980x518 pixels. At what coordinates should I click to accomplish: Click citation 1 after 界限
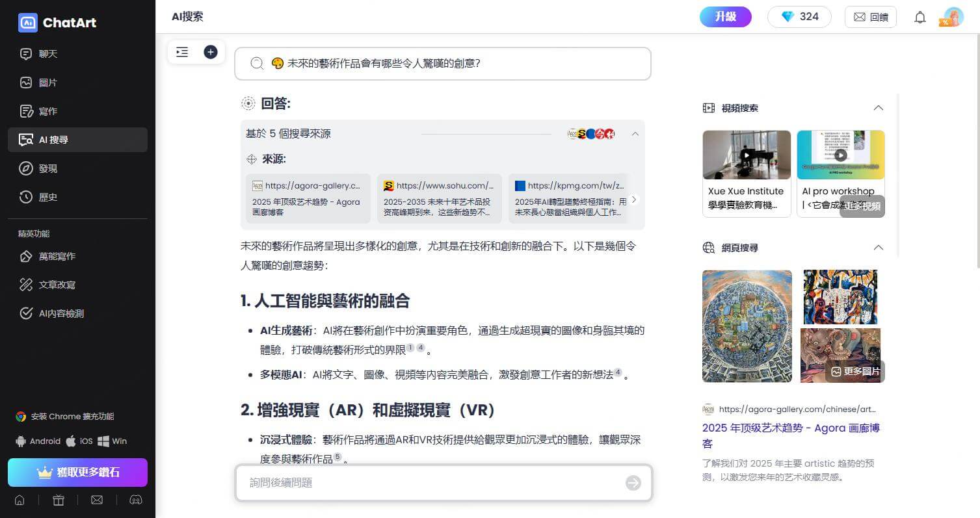click(x=410, y=348)
